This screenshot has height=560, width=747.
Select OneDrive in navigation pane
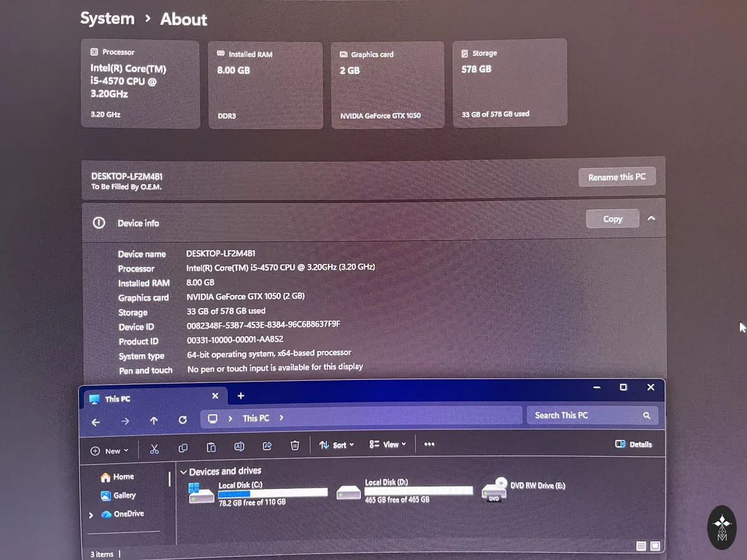point(122,514)
